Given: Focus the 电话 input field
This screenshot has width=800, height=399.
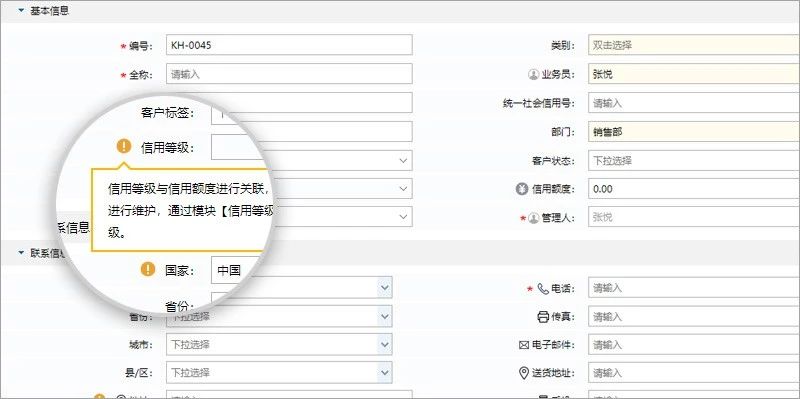Looking at the screenshot, I should pos(694,288).
